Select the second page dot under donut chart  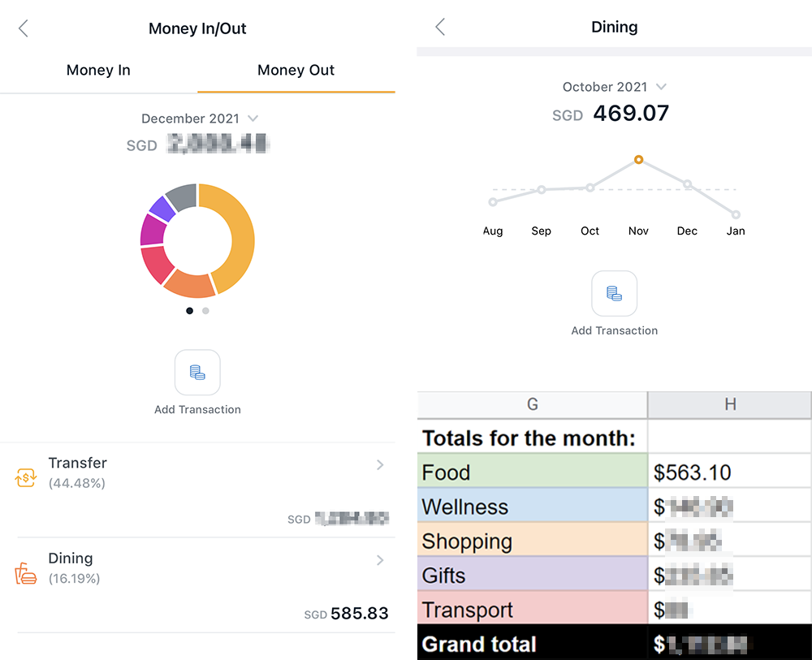coord(205,310)
